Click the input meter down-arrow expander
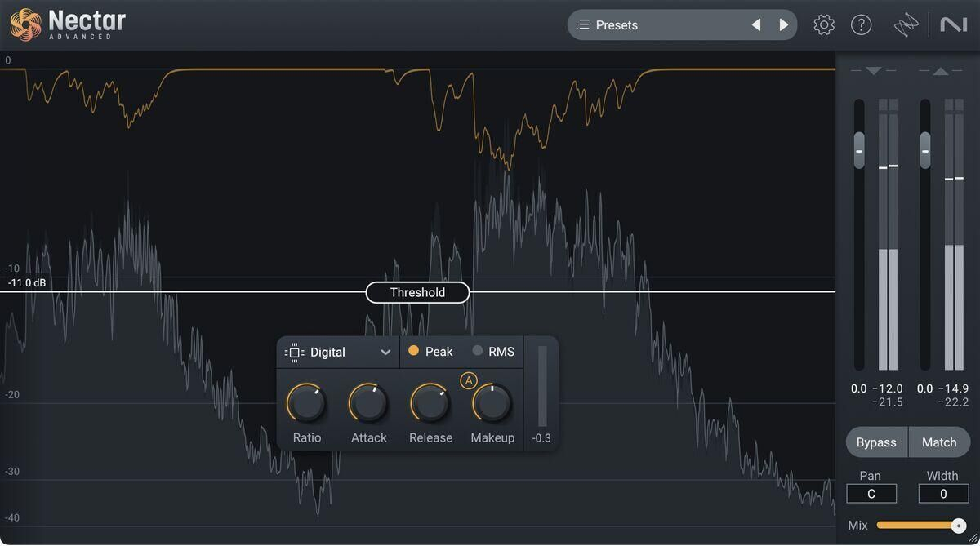The width and height of the screenshot is (980, 546). click(873, 71)
